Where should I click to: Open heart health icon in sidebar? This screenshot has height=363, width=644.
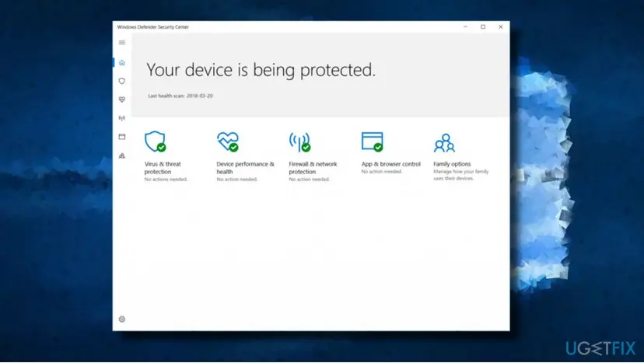click(122, 99)
